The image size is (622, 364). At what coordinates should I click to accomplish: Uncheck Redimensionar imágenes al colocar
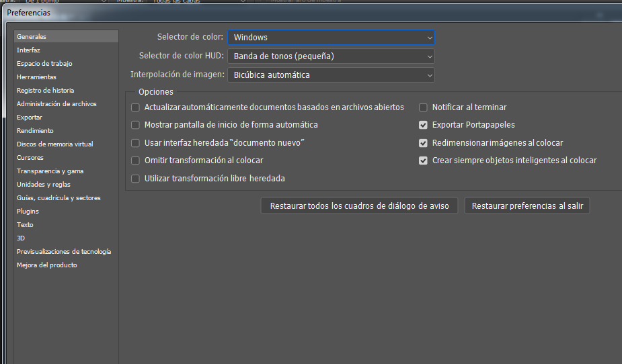click(423, 143)
